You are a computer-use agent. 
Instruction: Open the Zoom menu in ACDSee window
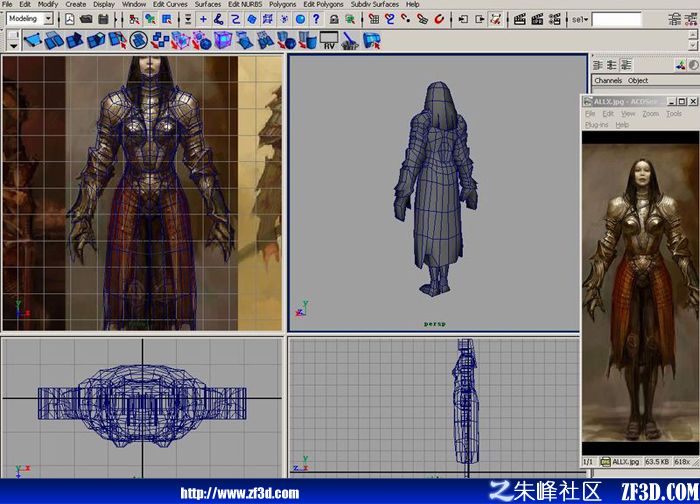point(650,114)
